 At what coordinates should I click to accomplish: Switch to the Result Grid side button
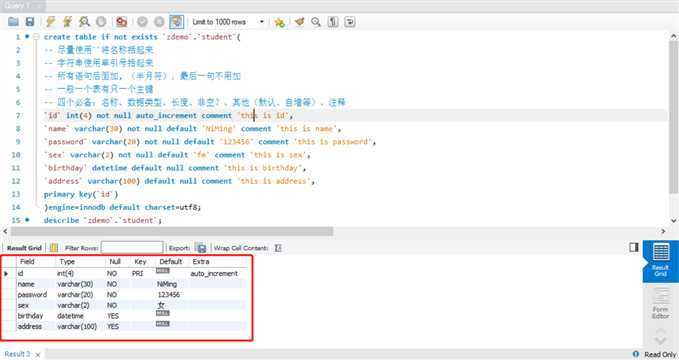click(661, 262)
